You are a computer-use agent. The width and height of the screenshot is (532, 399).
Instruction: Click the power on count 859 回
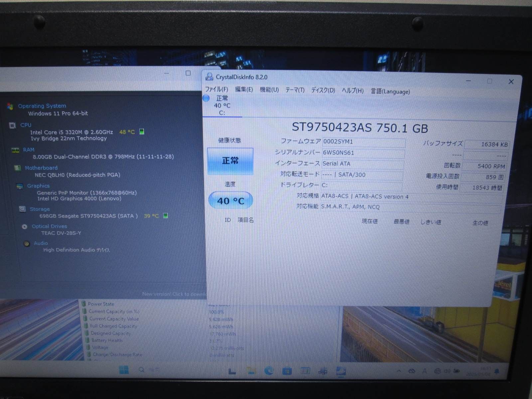pyautogui.click(x=483, y=177)
